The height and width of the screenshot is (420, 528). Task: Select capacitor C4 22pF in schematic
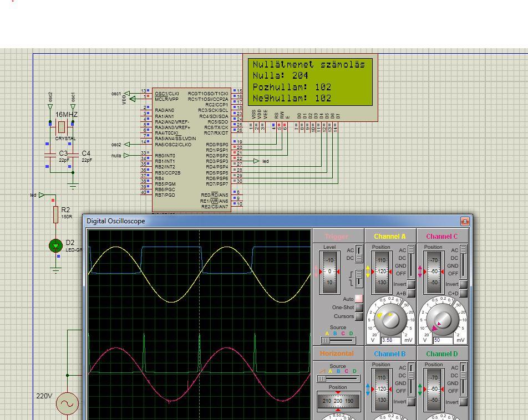(73, 155)
